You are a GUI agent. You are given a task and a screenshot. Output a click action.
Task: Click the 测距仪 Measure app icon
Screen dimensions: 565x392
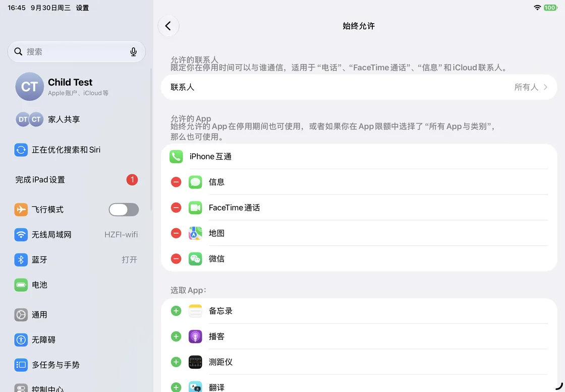[x=195, y=362]
